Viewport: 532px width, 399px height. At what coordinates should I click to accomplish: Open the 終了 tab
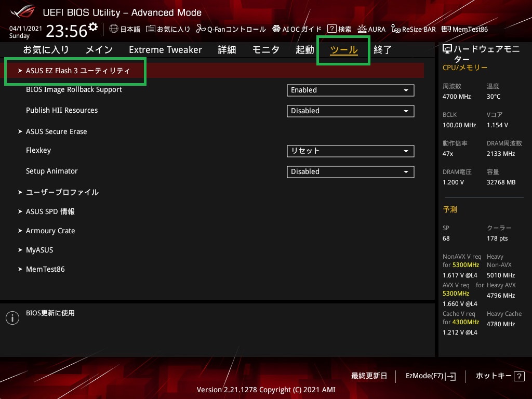point(383,50)
